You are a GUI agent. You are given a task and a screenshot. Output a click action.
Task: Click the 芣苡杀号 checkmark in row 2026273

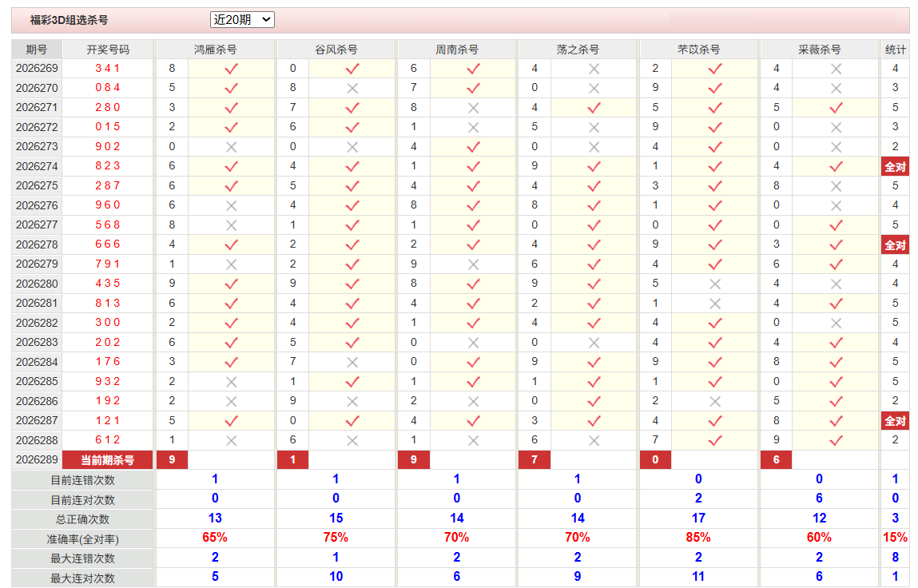coord(715,147)
